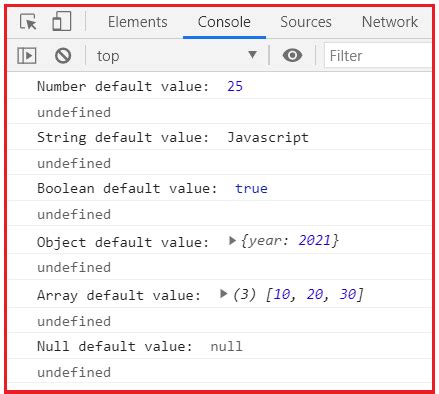Switch to the Elements tab
This screenshot has width=439, height=394.
coord(137,22)
